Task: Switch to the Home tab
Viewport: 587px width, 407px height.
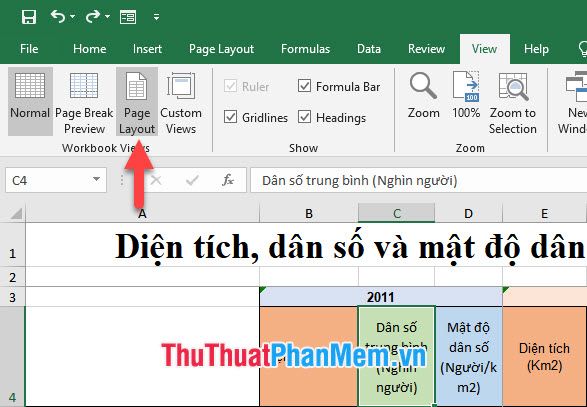Action: [89, 49]
